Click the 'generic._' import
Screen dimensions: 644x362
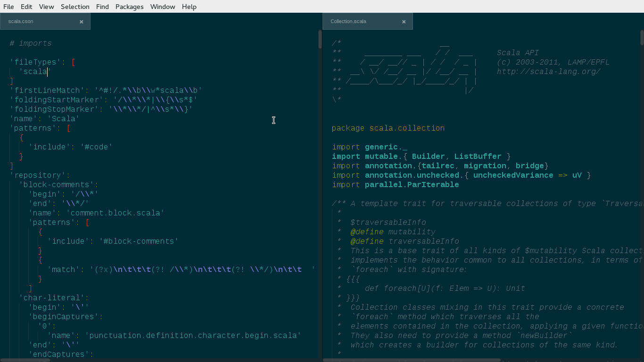click(386, 147)
